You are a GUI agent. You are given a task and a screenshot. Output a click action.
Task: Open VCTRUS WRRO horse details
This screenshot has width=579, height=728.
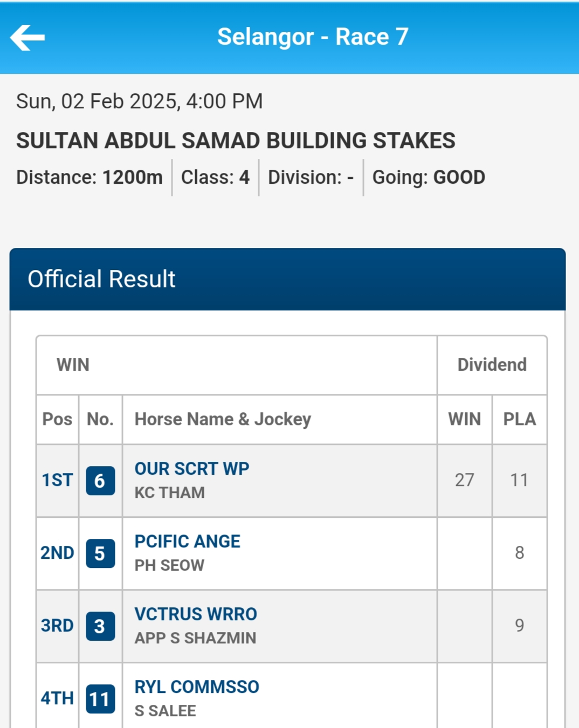196,614
